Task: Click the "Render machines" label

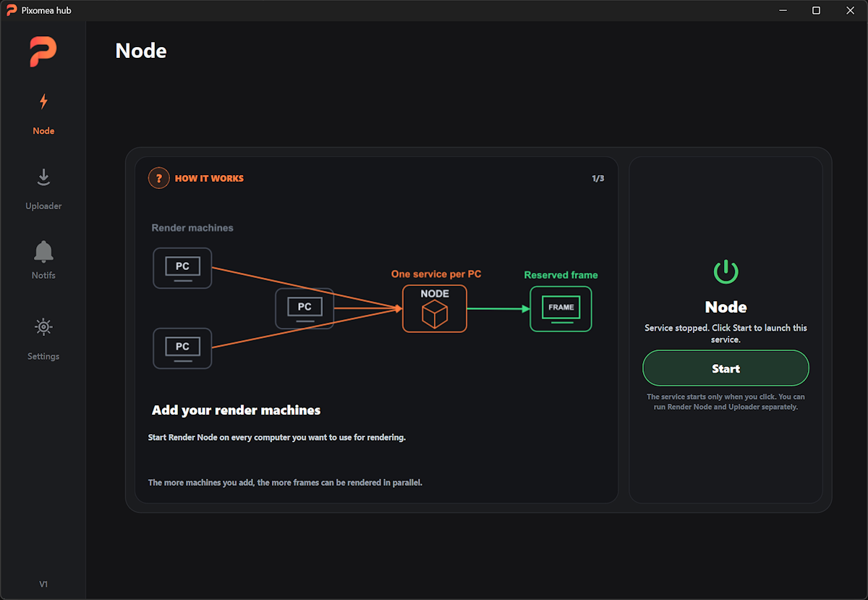Action: tap(192, 228)
